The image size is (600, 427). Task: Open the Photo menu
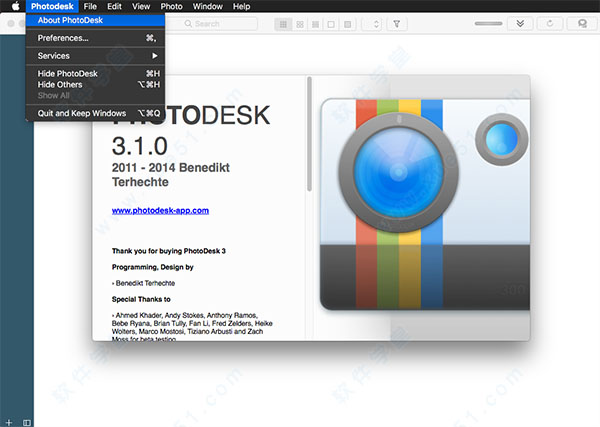click(x=171, y=6)
